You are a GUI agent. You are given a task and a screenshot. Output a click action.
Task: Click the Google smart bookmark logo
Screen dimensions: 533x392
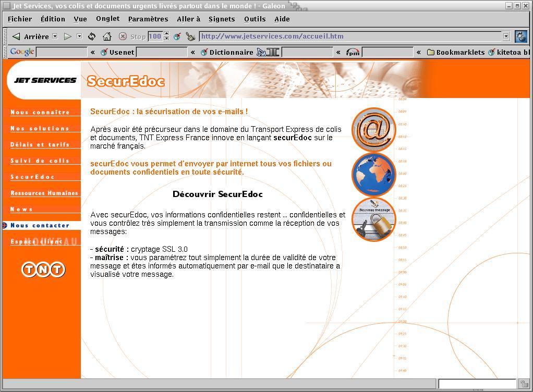[x=22, y=52]
